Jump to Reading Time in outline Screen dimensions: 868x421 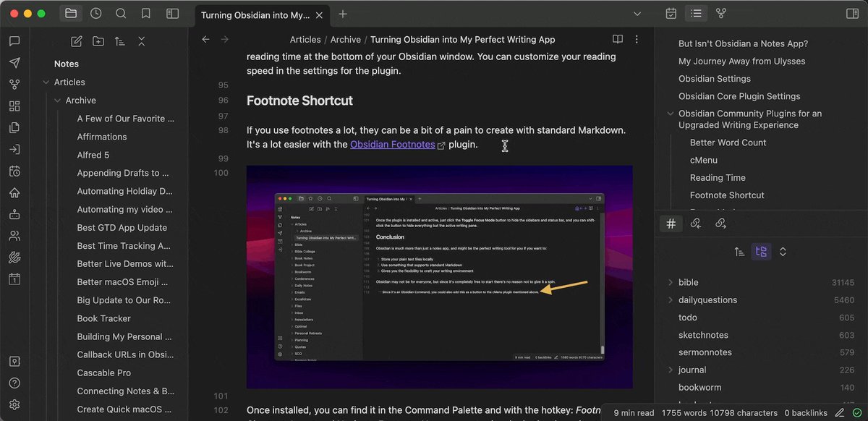click(718, 177)
